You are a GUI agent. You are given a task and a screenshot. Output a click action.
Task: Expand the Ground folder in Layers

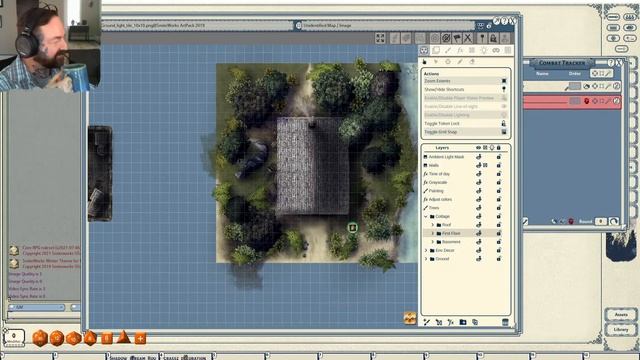pyautogui.click(x=426, y=259)
